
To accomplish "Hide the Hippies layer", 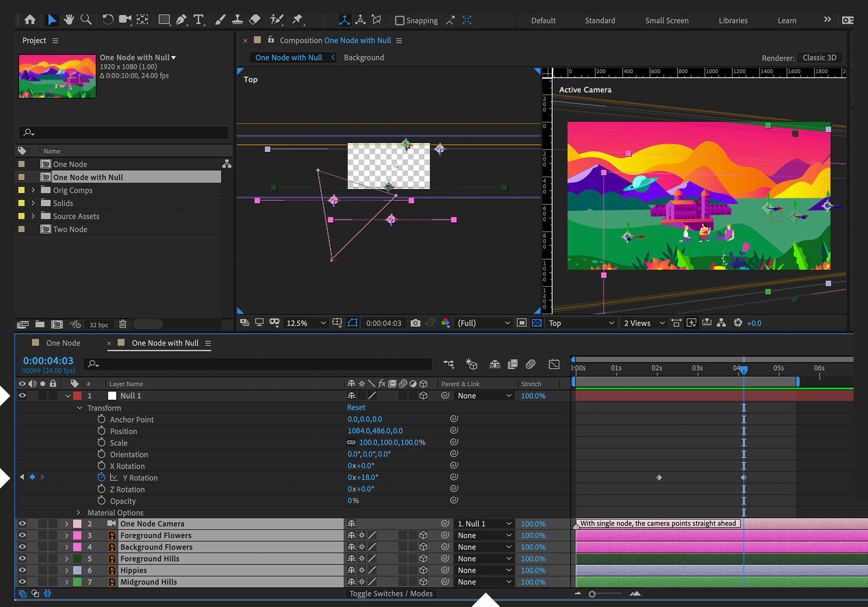I will coord(22,570).
